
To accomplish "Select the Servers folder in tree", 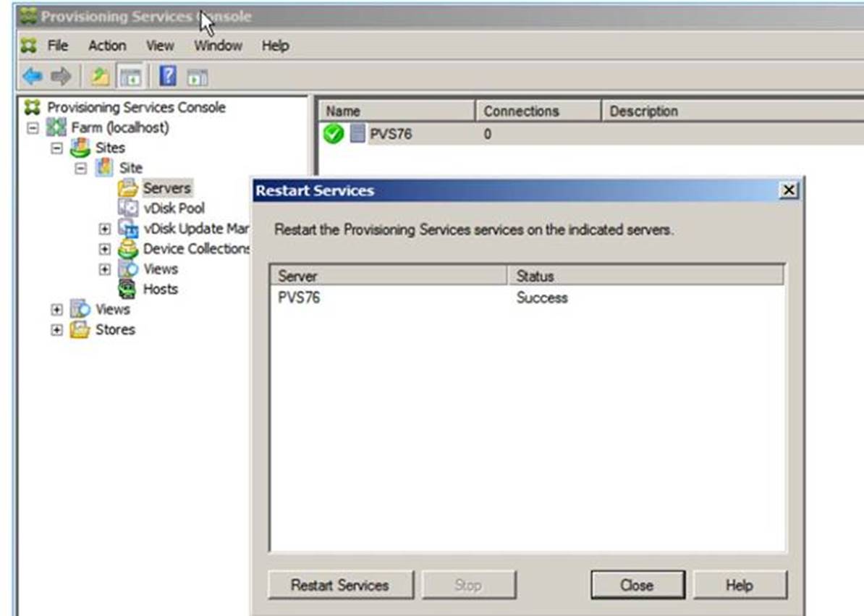I will point(166,188).
